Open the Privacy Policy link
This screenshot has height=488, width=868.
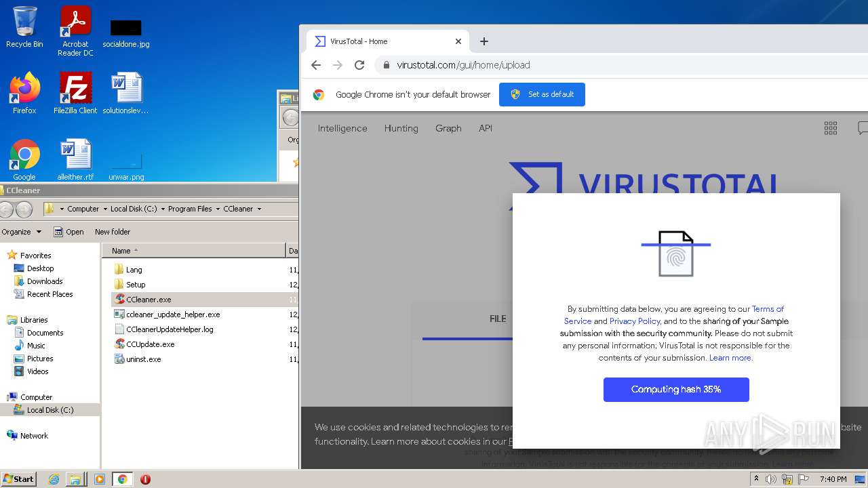635,321
